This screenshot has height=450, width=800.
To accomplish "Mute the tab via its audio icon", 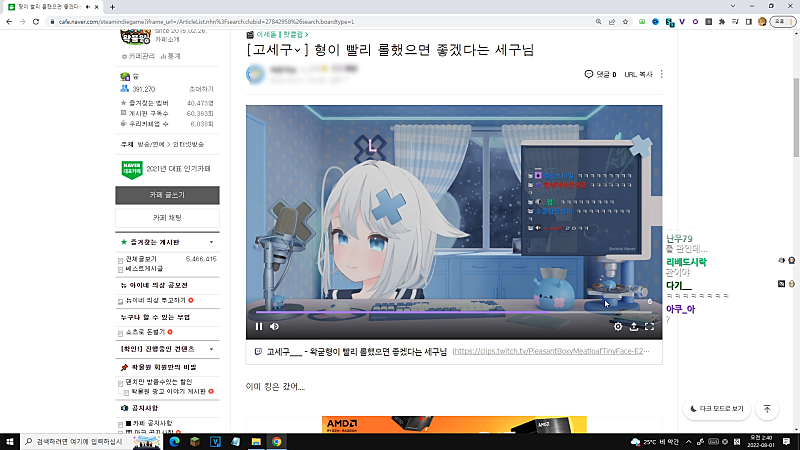I will 88,7.
